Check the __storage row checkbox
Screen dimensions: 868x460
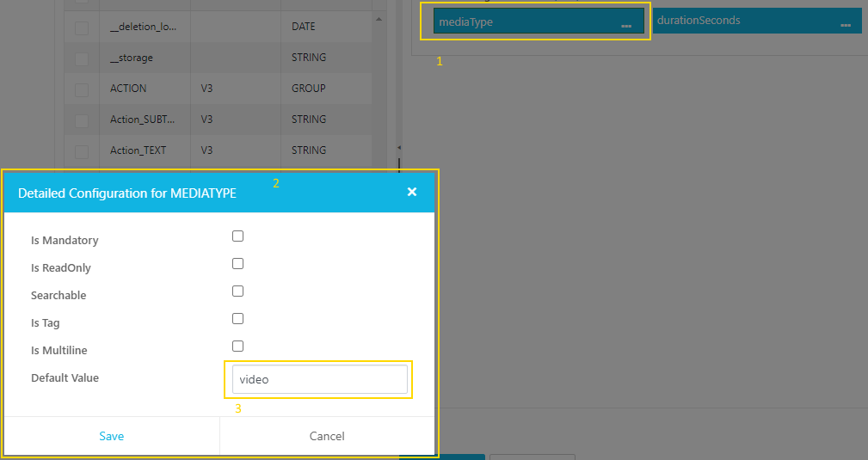pyautogui.click(x=82, y=59)
